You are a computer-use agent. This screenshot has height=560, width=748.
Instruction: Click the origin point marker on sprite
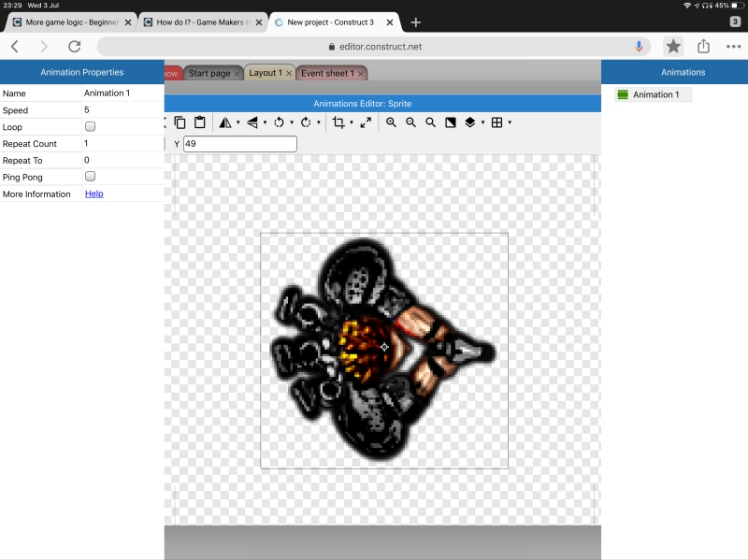point(384,347)
